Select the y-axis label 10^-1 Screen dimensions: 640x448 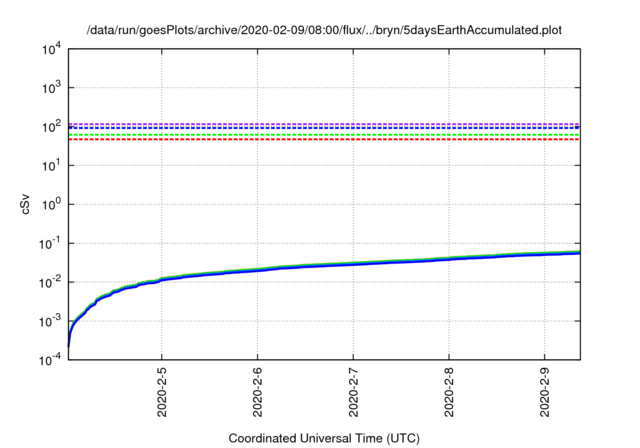49,244
